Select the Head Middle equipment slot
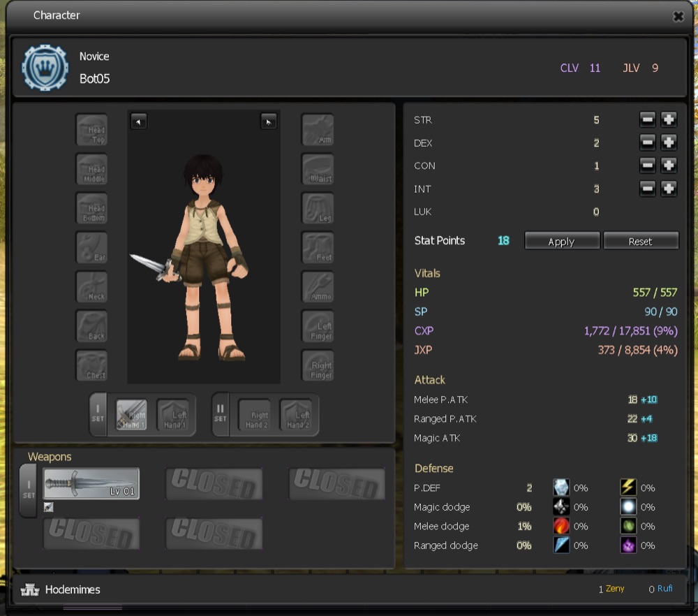The height and width of the screenshot is (616, 698). (91, 169)
